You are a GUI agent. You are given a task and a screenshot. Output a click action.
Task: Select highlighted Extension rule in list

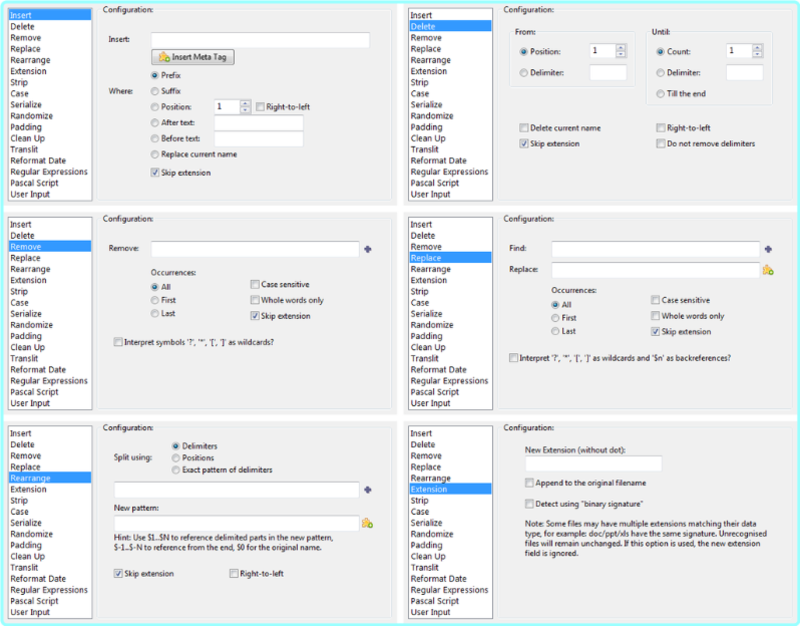pos(451,489)
